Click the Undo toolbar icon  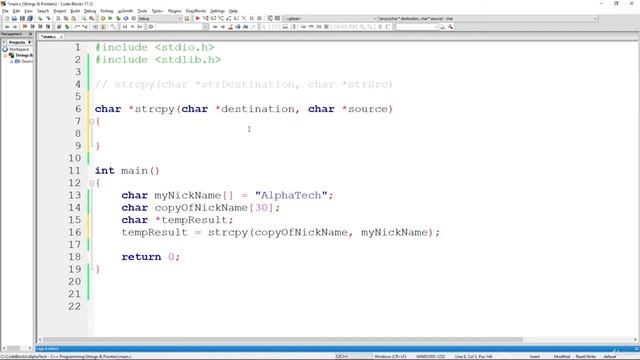pyautogui.click(x=40, y=18)
